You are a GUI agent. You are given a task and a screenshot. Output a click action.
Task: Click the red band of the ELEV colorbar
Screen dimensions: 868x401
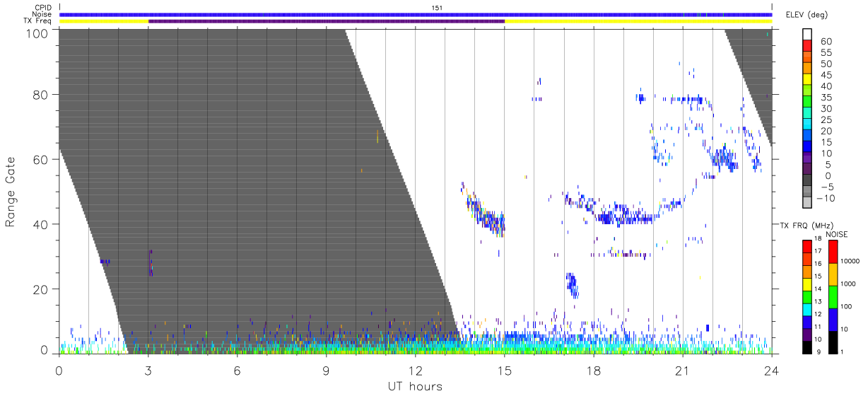pyautogui.click(x=809, y=47)
